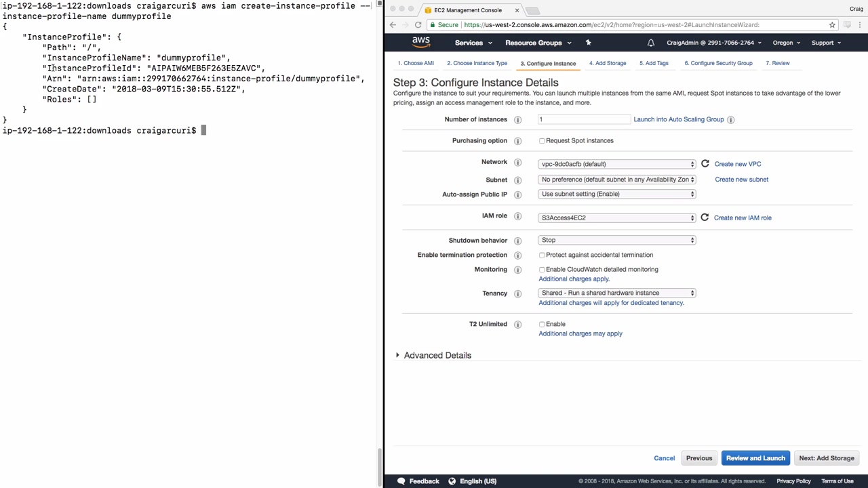The image size is (868, 488).
Task: Open the Shutdown behavior dropdown
Action: pos(617,240)
